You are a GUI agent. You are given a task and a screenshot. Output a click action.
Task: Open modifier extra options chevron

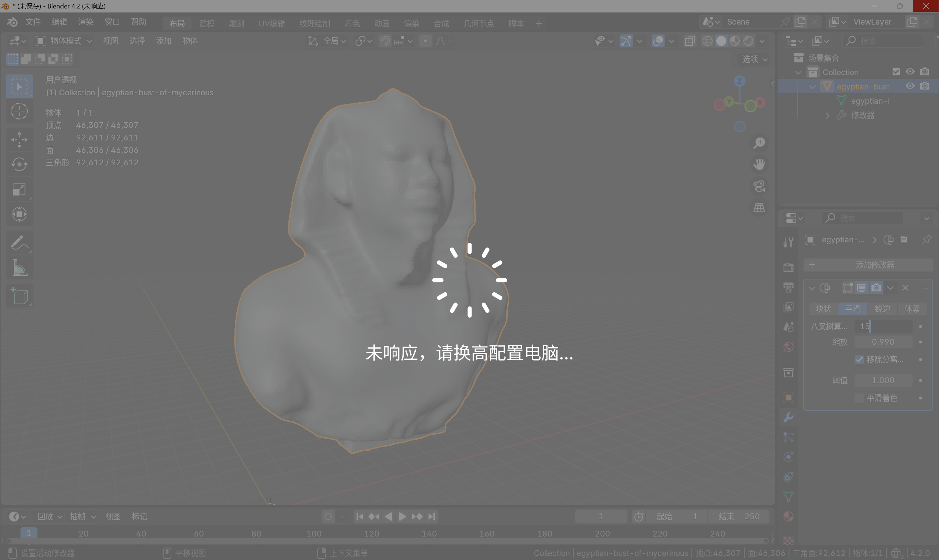(x=890, y=288)
